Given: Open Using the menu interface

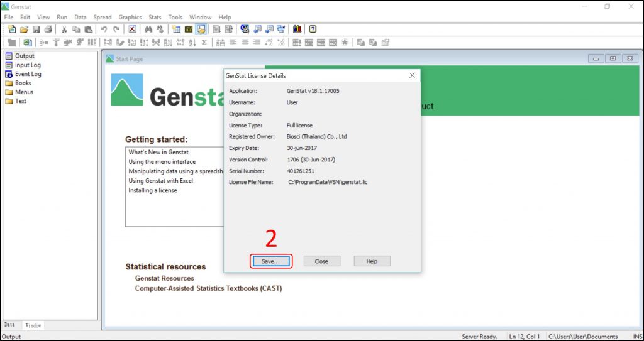Looking at the screenshot, I should pos(162,161).
